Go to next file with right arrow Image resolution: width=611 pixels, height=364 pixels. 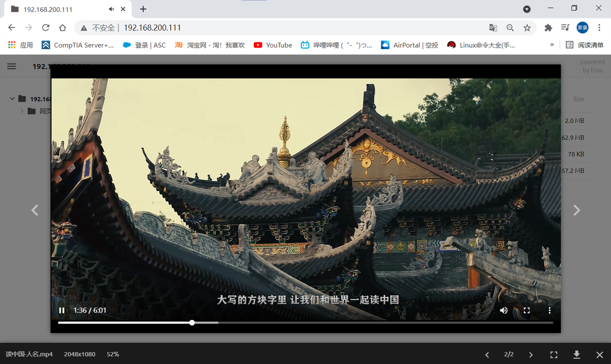577,210
